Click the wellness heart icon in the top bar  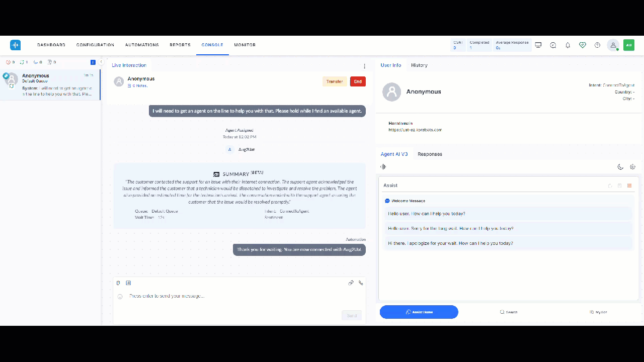click(583, 45)
